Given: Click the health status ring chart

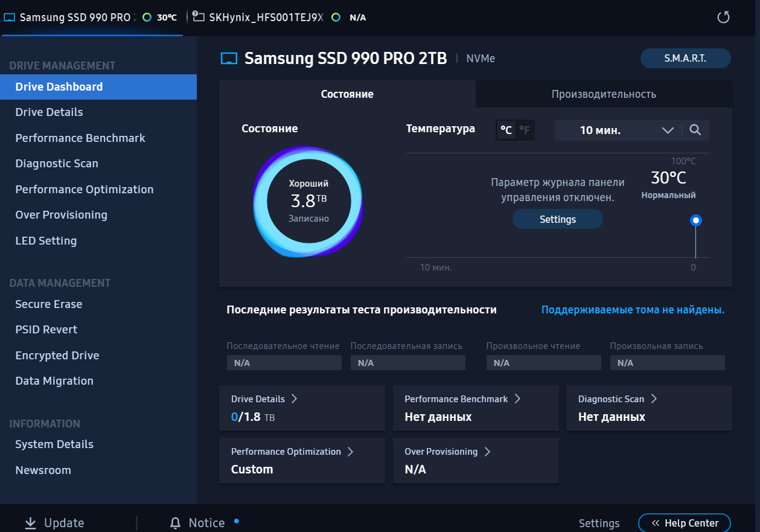Looking at the screenshot, I should pos(308,202).
